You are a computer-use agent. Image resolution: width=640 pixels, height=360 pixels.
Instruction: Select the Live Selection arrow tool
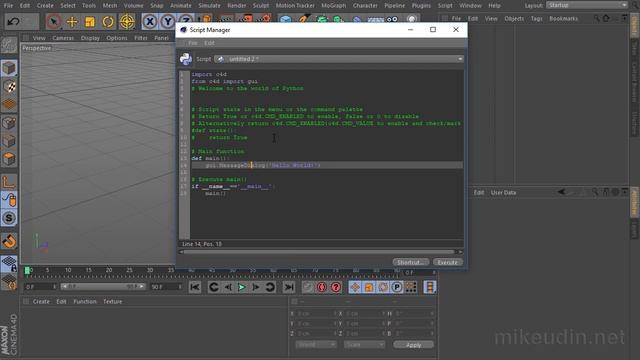click(x=53, y=21)
